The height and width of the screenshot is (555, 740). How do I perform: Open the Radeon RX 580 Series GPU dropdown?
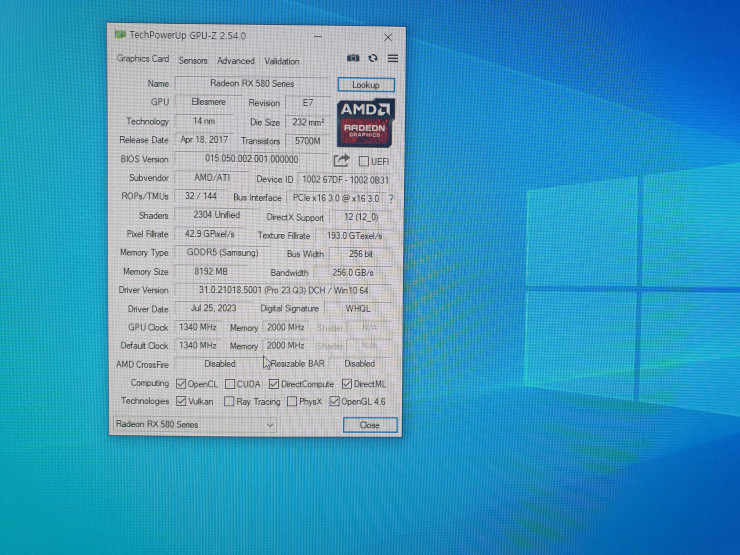[x=195, y=424]
